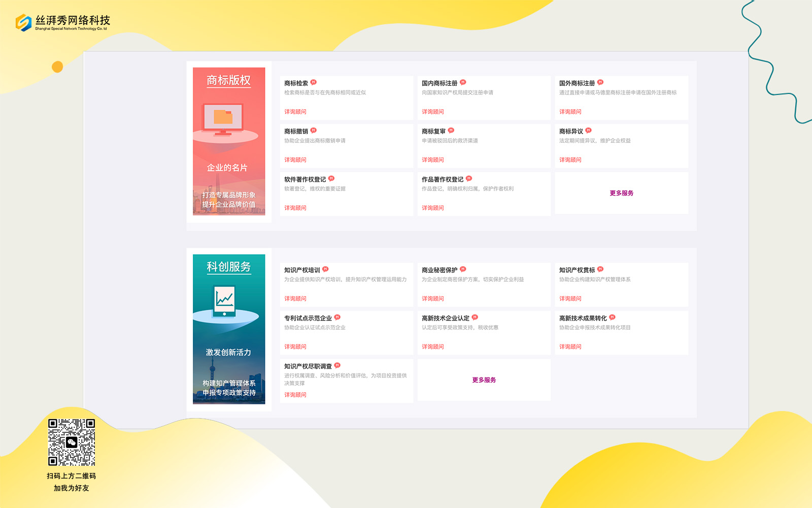Open 更多服务 in the 商标版权 section

621,193
